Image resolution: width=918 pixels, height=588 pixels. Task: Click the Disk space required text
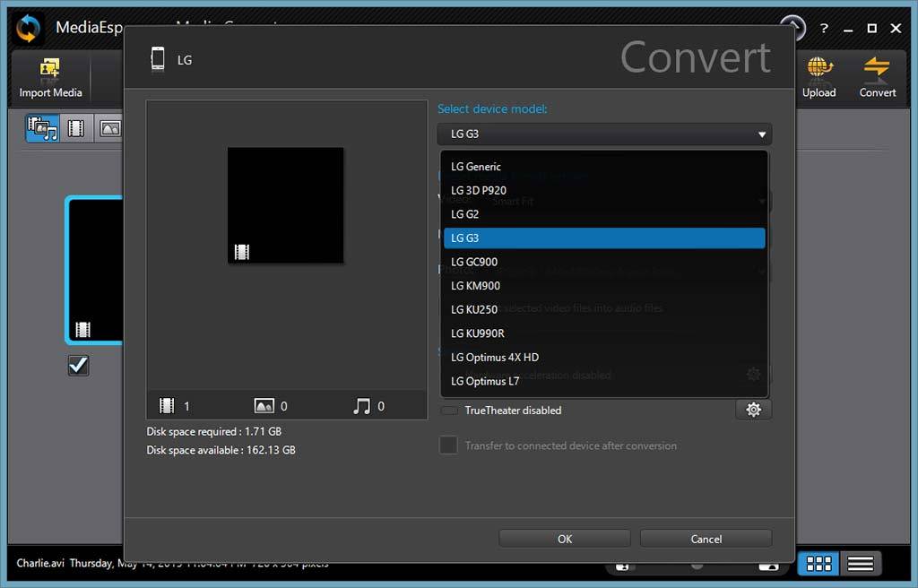click(x=213, y=432)
